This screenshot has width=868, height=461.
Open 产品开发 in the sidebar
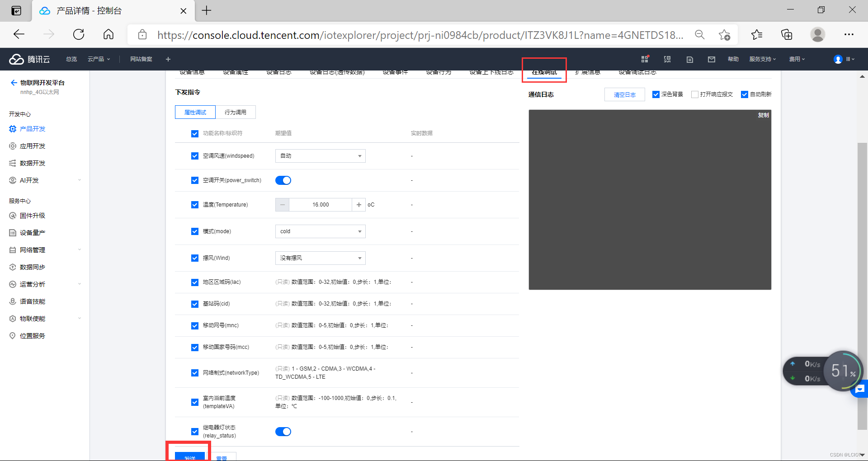pyautogui.click(x=33, y=129)
